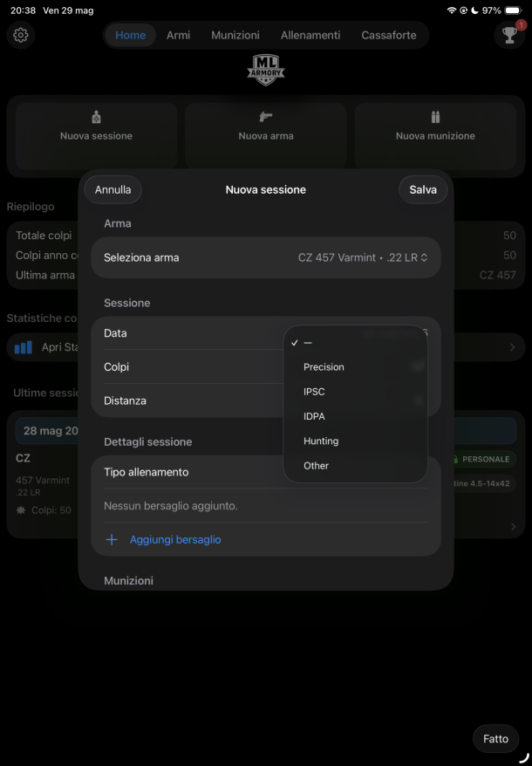This screenshot has height=766, width=532.
Task: Tap the ML Armory logo
Action: click(x=266, y=70)
